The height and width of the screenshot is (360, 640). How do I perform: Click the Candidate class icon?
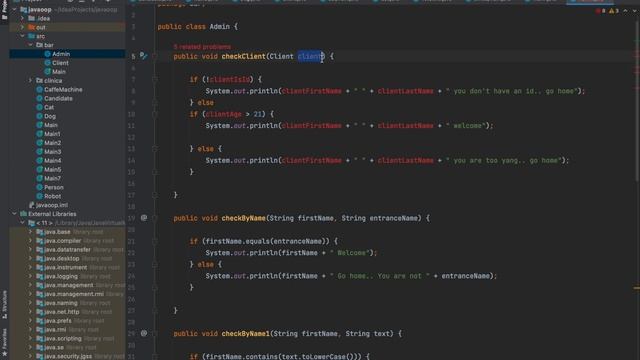tap(40, 98)
